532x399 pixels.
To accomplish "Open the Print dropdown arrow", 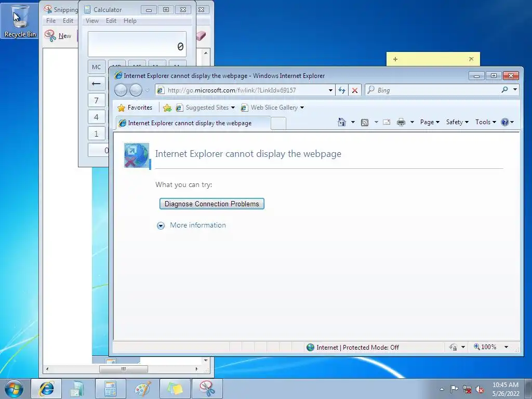I will tap(412, 122).
